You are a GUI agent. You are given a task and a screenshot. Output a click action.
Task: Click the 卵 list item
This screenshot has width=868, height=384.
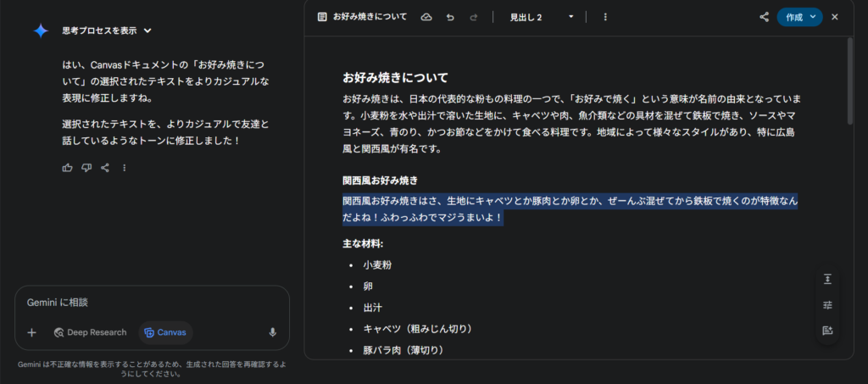click(x=368, y=287)
